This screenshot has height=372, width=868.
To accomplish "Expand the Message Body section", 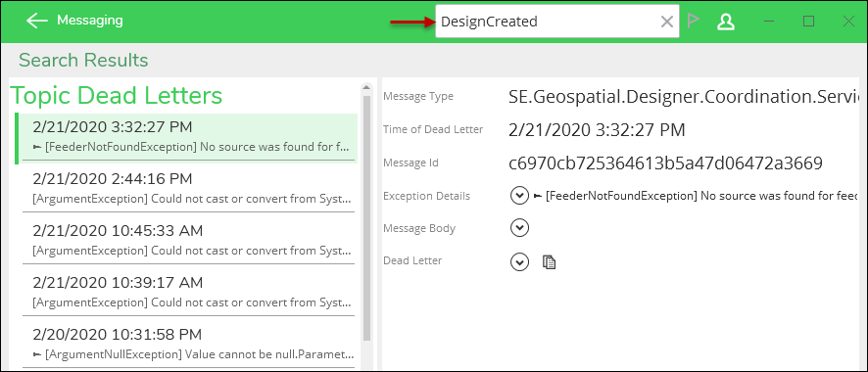I will [519, 228].
